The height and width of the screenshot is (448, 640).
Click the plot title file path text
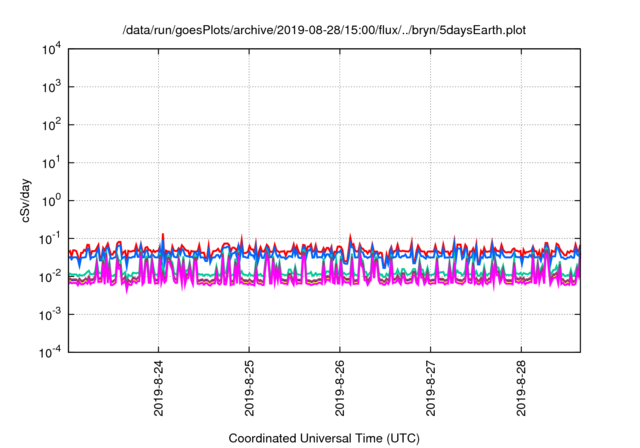(x=324, y=30)
